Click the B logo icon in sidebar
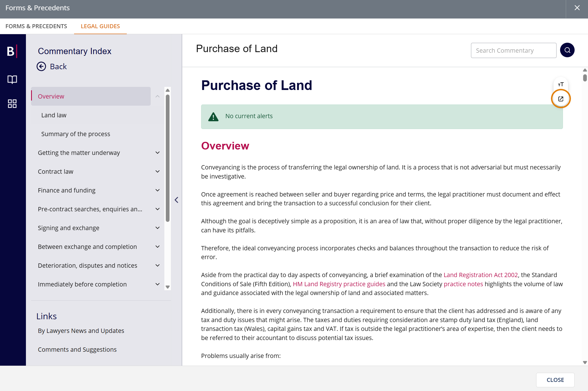The width and height of the screenshot is (588, 391). [12, 51]
